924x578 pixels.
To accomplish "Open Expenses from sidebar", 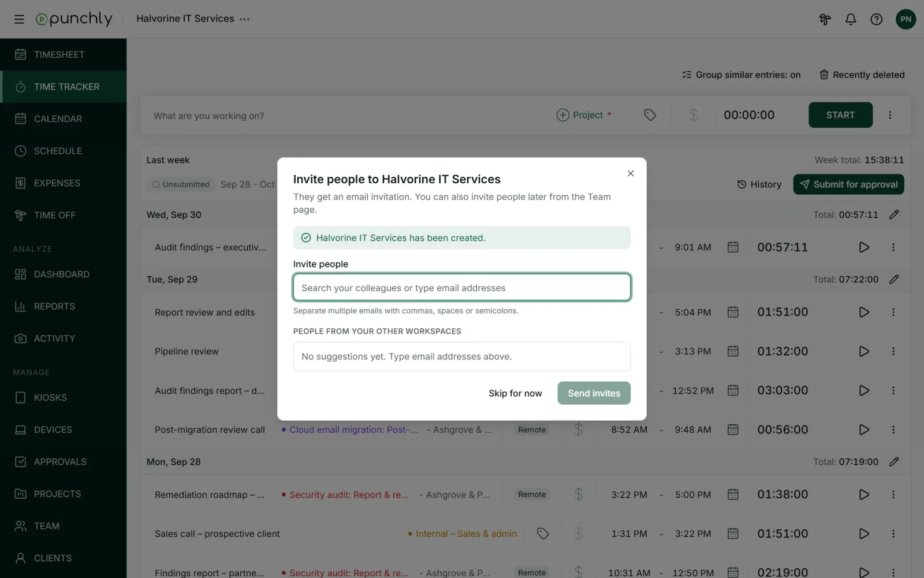I will pyautogui.click(x=63, y=183).
